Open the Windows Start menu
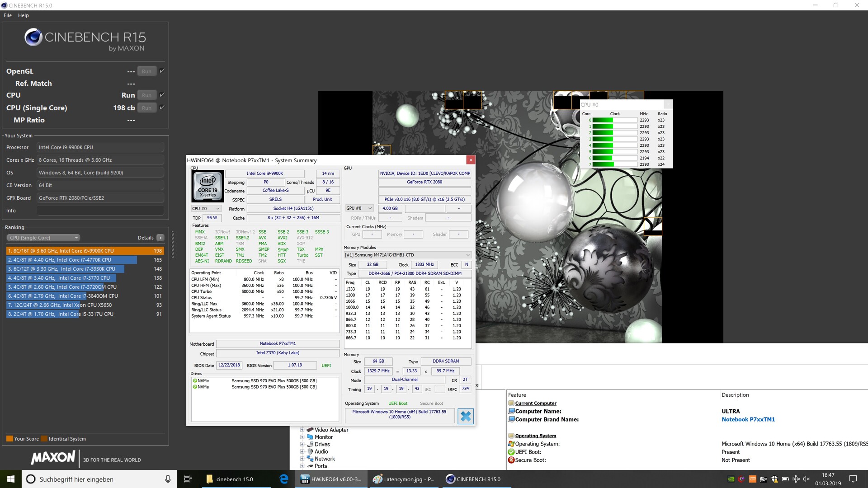The width and height of the screenshot is (868, 488). click(10, 479)
